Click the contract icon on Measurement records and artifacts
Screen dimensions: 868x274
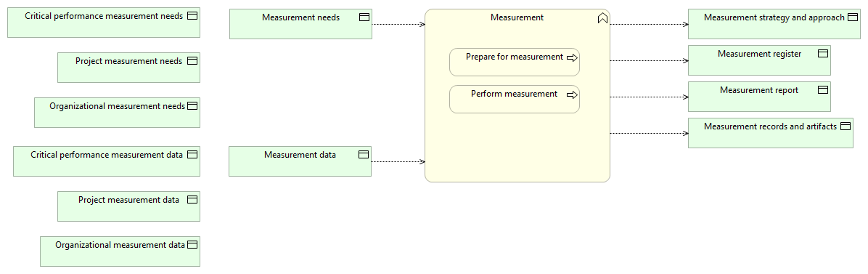[x=846, y=126]
